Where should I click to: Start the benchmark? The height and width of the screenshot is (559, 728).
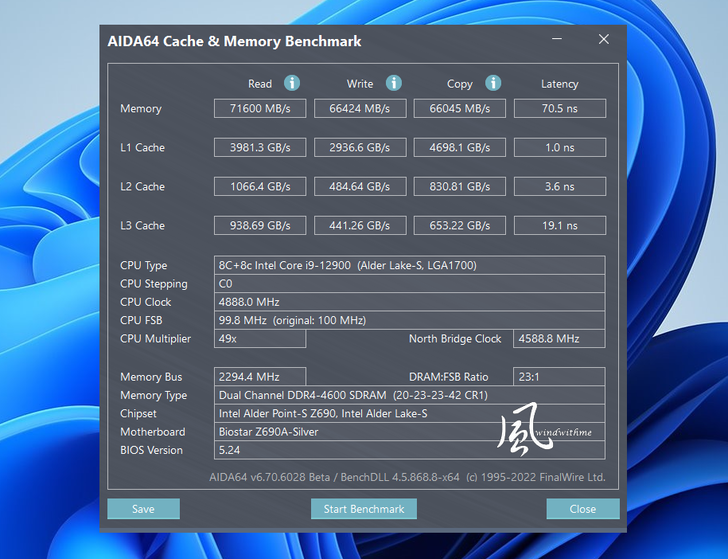pos(364,509)
